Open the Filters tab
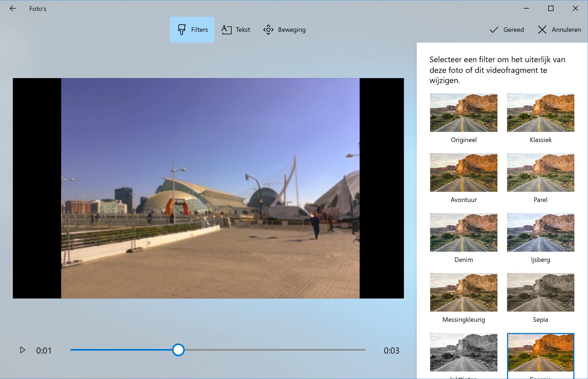The height and width of the screenshot is (379, 588). click(x=192, y=30)
